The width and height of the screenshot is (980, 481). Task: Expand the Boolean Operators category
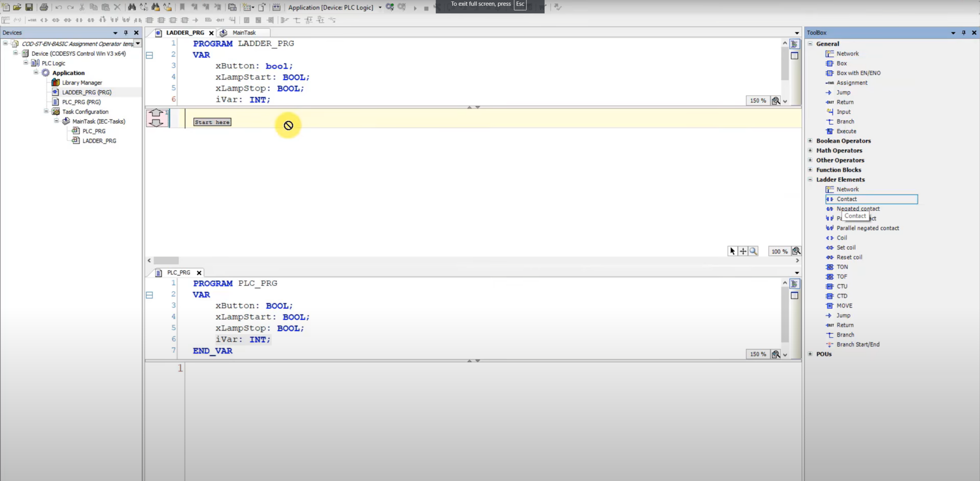click(810, 141)
